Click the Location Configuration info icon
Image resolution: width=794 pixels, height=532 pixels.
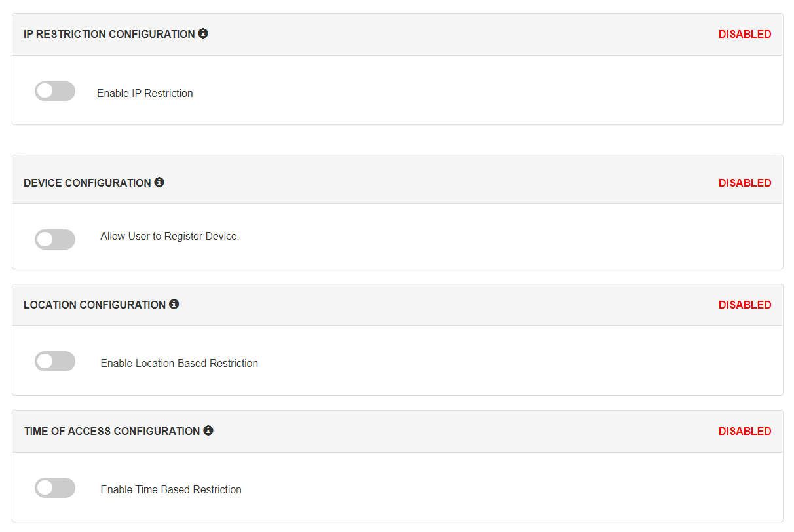tap(174, 304)
